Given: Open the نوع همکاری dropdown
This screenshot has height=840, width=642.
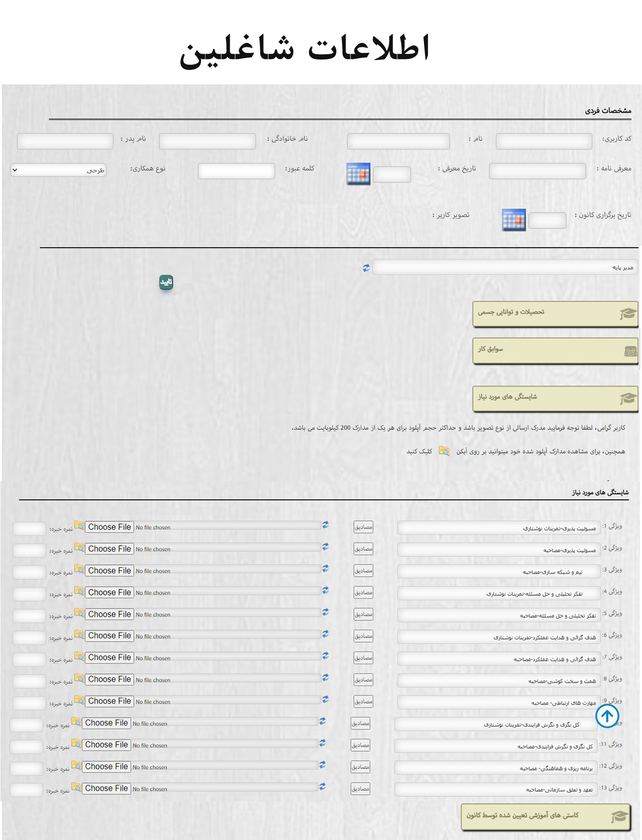Looking at the screenshot, I should pos(58,170).
